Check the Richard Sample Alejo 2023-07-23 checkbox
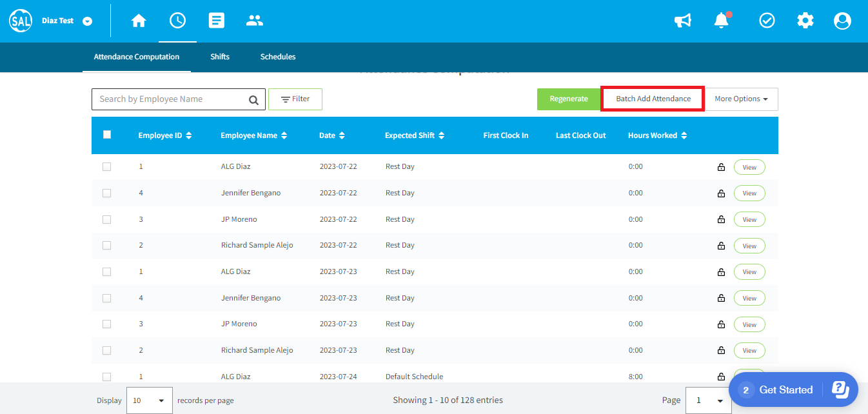This screenshot has height=414, width=868. [106, 350]
